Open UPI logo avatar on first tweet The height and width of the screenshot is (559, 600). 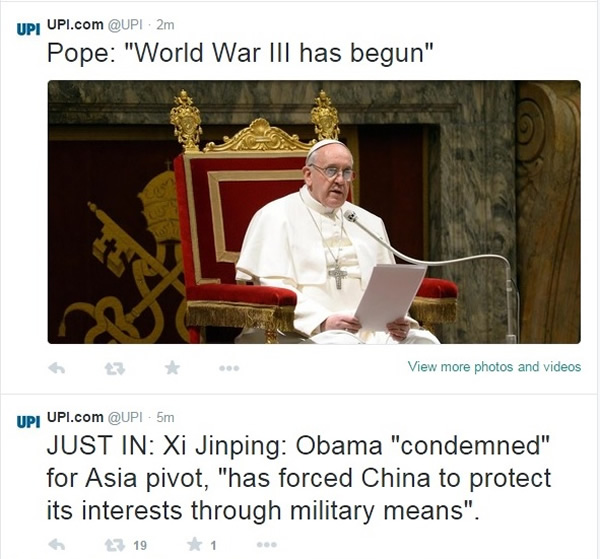click(x=28, y=29)
